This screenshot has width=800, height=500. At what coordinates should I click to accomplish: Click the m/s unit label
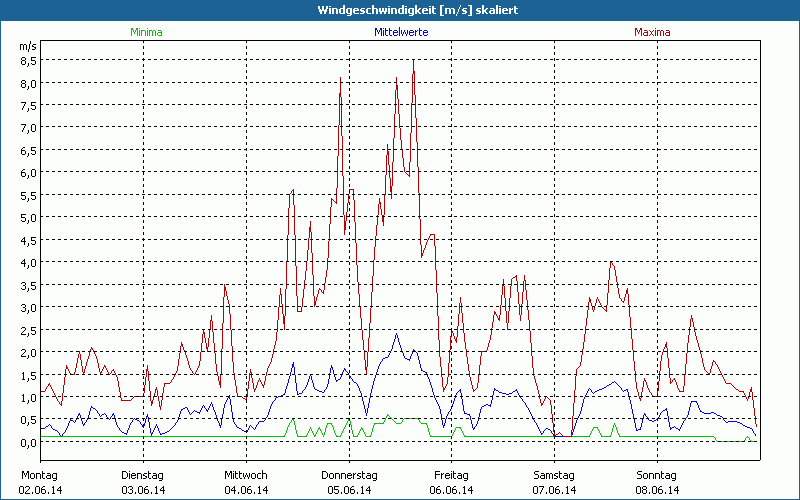27,46
